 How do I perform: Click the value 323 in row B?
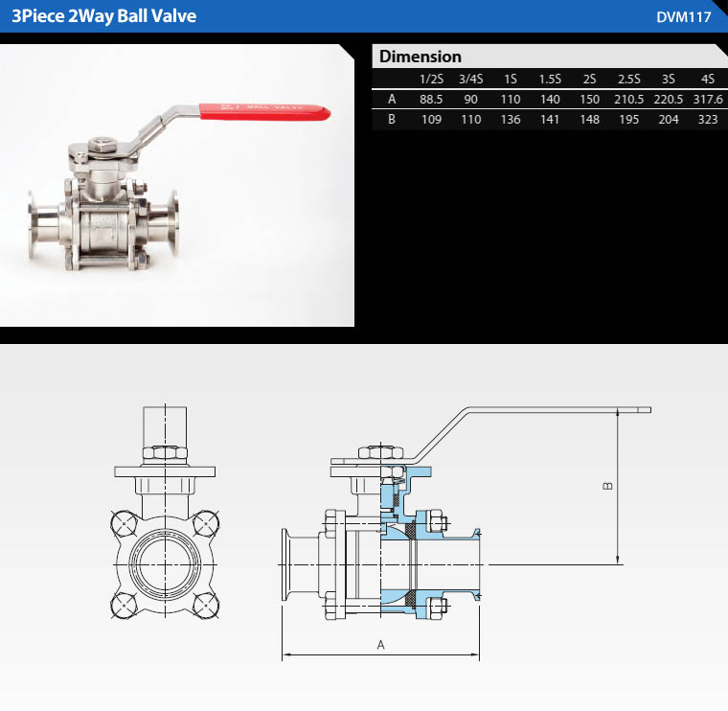click(708, 120)
